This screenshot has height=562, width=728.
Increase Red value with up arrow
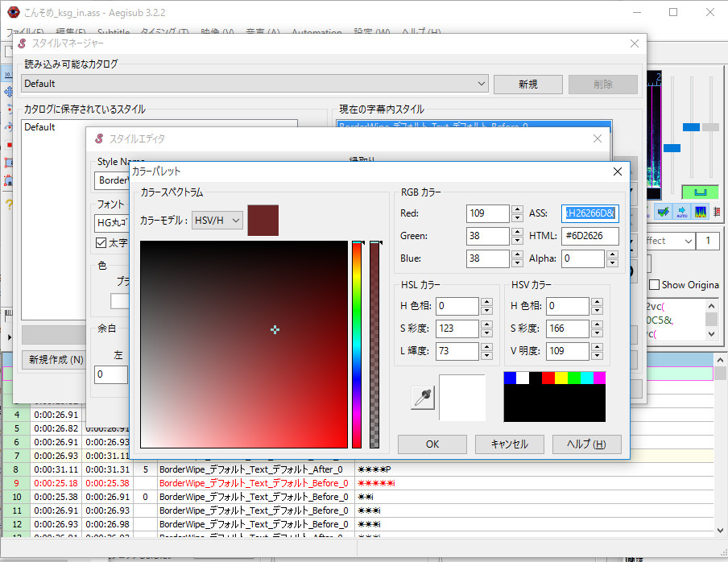517,209
